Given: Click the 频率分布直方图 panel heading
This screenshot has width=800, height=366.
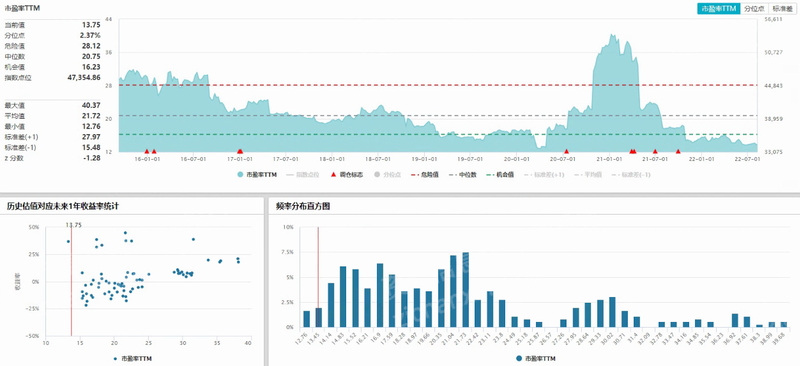Looking at the screenshot, I should (303, 206).
